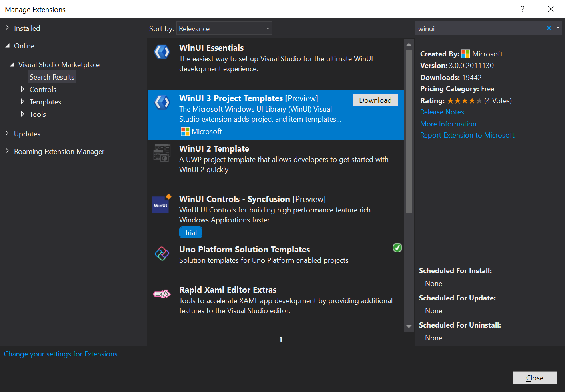Click the Scheduled For Uninstall label
Screen dimensions: 565x392
click(460, 325)
